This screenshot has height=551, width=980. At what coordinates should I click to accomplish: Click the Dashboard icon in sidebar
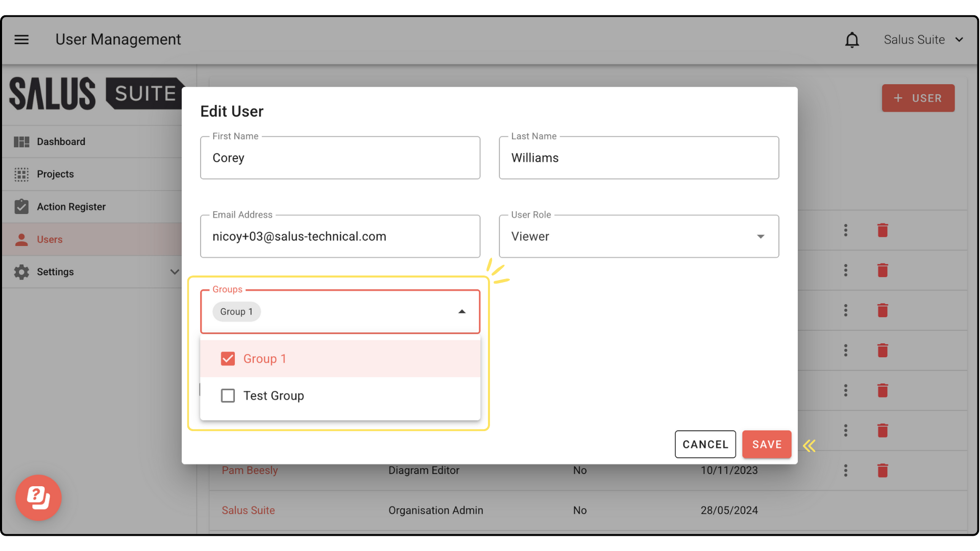(21, 142)
